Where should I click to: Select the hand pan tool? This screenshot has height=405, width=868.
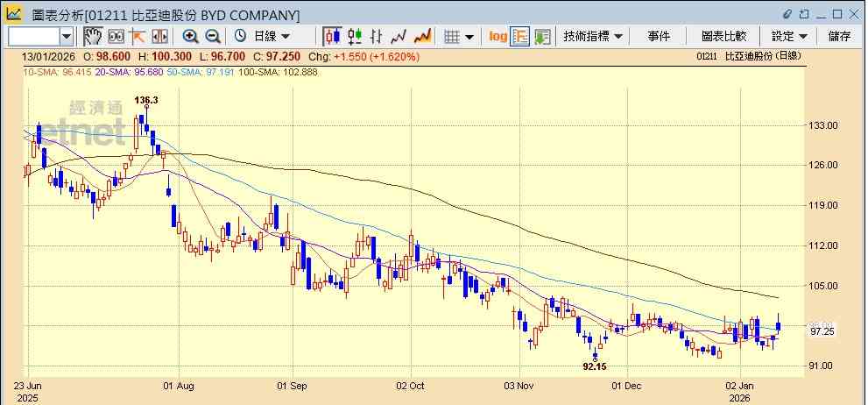(x=93, y=37)
